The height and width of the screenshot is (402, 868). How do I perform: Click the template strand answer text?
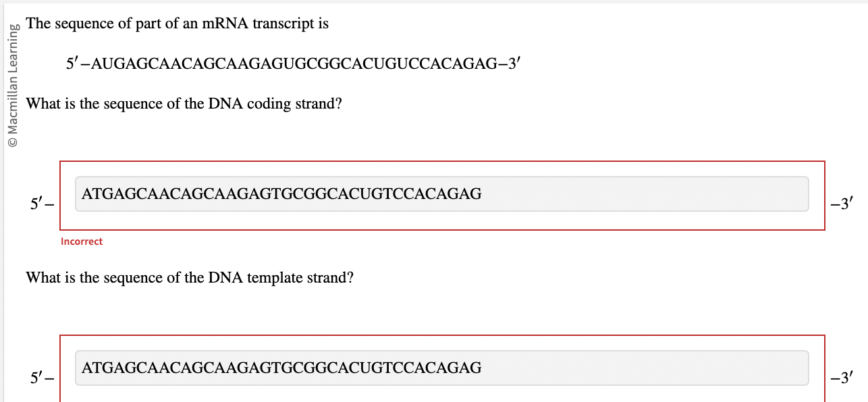click(x=280, y=368)
